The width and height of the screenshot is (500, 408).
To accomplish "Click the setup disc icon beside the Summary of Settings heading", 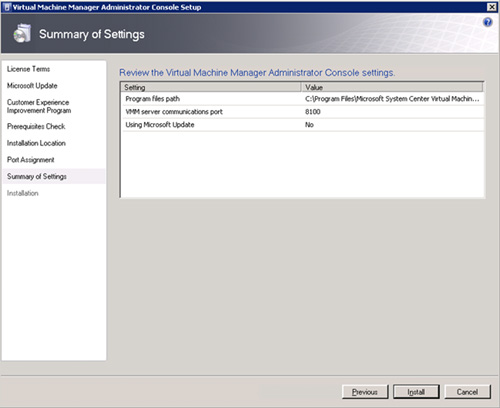I will click(22, 33).
